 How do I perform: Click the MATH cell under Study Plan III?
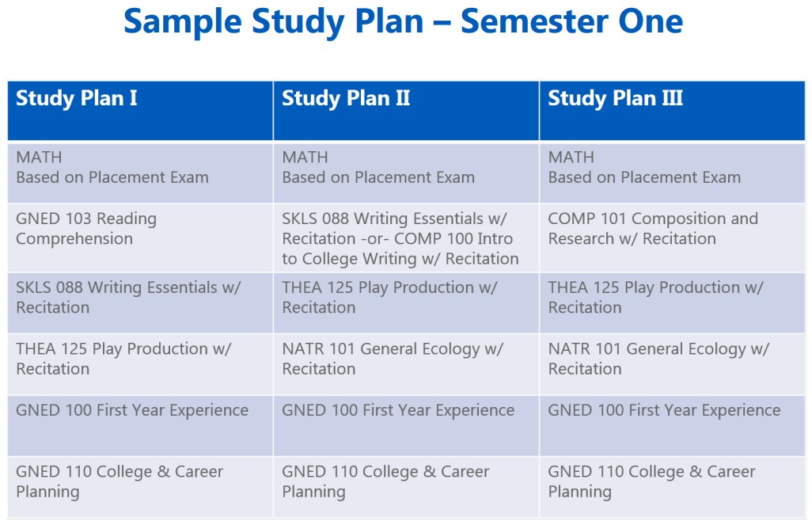tap(644, 167)
